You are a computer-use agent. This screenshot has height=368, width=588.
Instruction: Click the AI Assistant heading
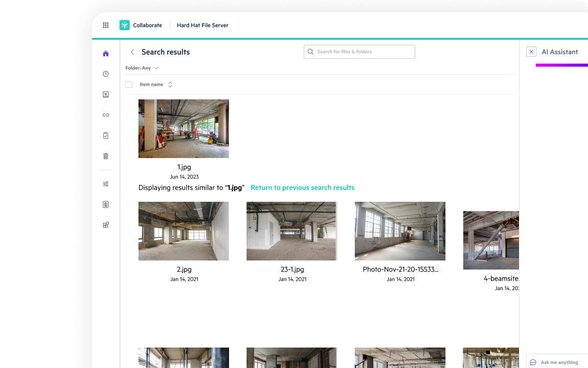point(559,52)
